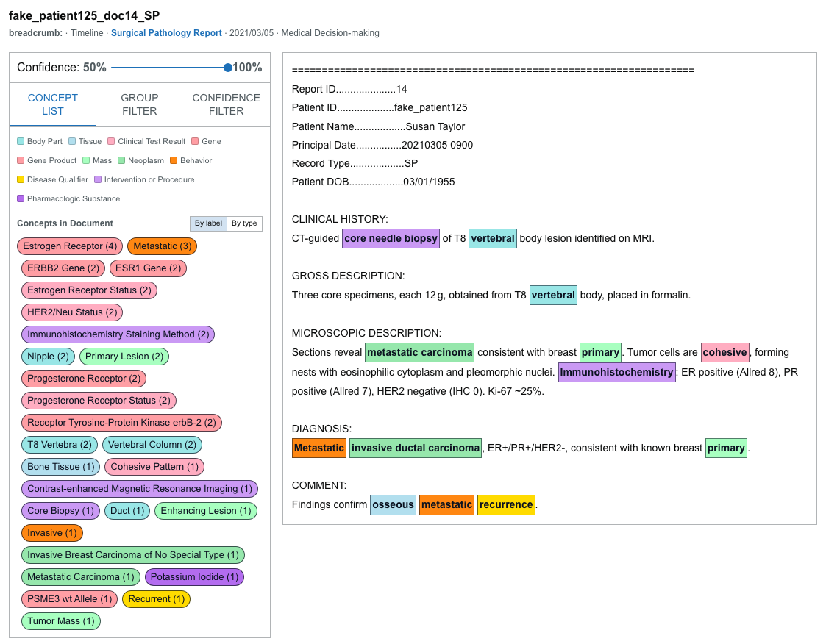Select the Progesterone Receptor (2) chip
826x644 pixels.
click(84, 379)
